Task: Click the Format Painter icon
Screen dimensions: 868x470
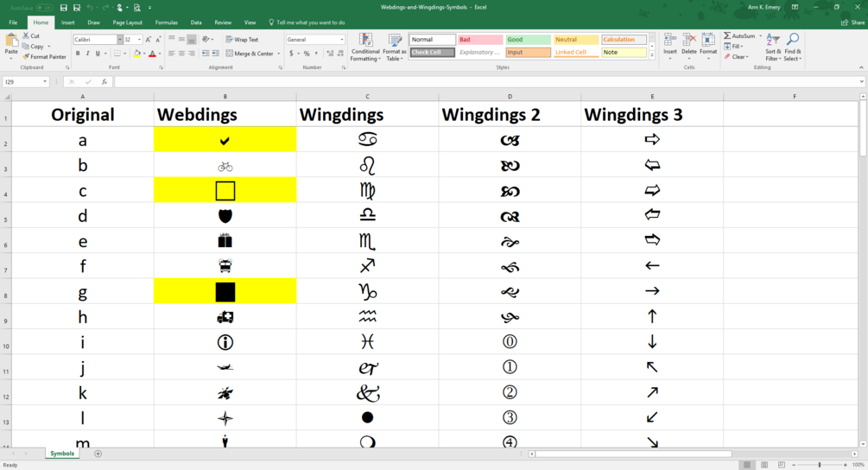Action: pyautogui.click(x=25, y=56)
